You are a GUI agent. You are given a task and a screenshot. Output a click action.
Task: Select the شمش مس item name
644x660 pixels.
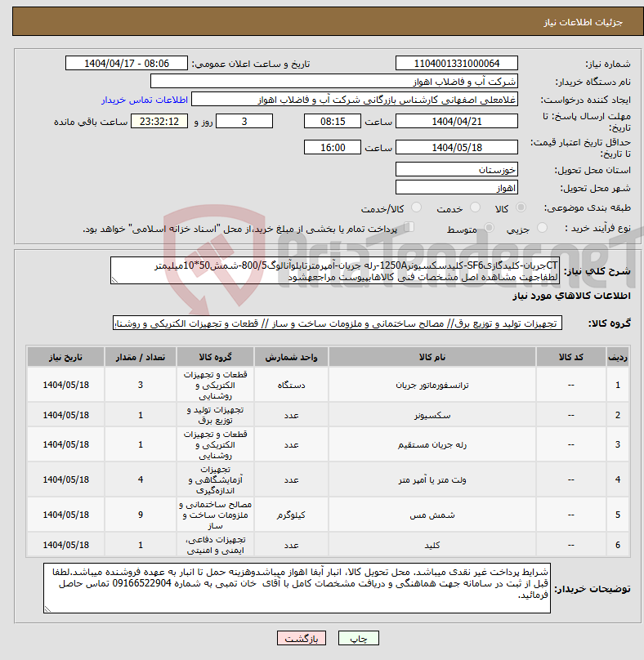pyautogui.click(x=432, y=515)
